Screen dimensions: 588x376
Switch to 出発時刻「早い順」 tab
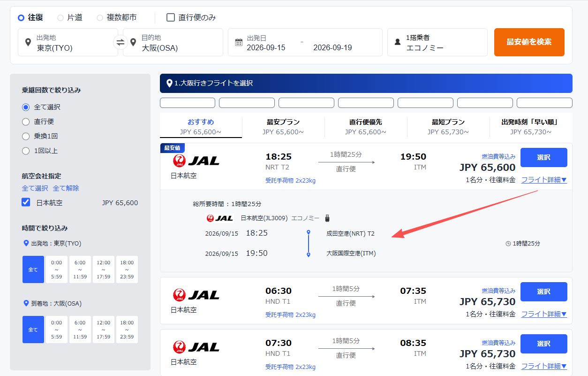click(531, 127)
